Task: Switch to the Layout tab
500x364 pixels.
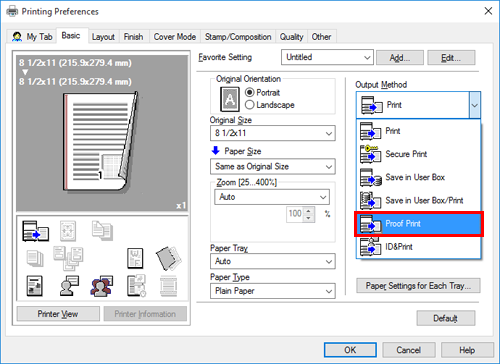Action: 103,37
